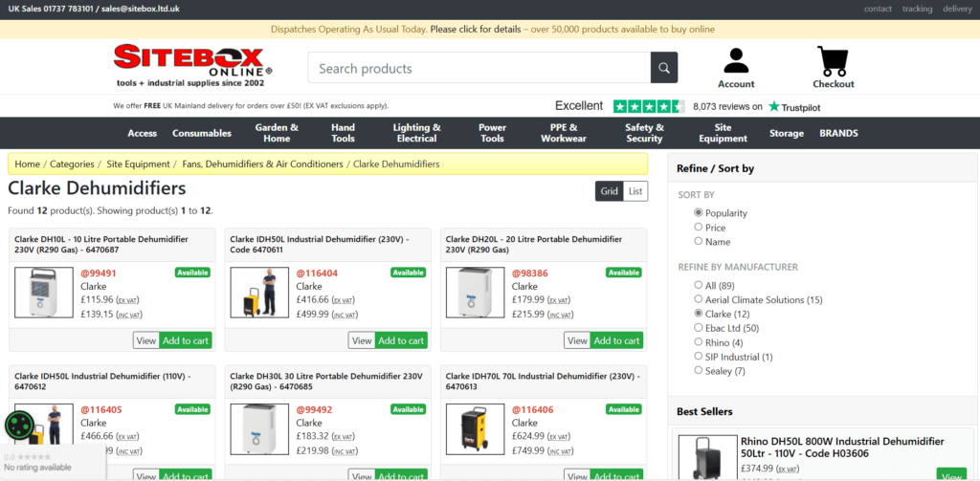Viewport: 980px width, 481px height.
Task: View the Clarke DH20L product
Action: 577,340
